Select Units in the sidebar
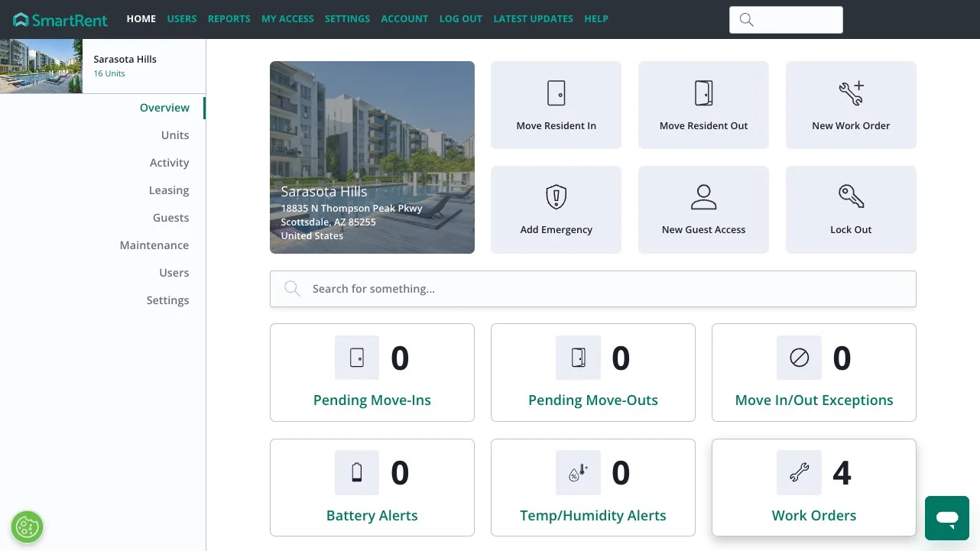Viewport: 980px width, 551px height. 175,135
